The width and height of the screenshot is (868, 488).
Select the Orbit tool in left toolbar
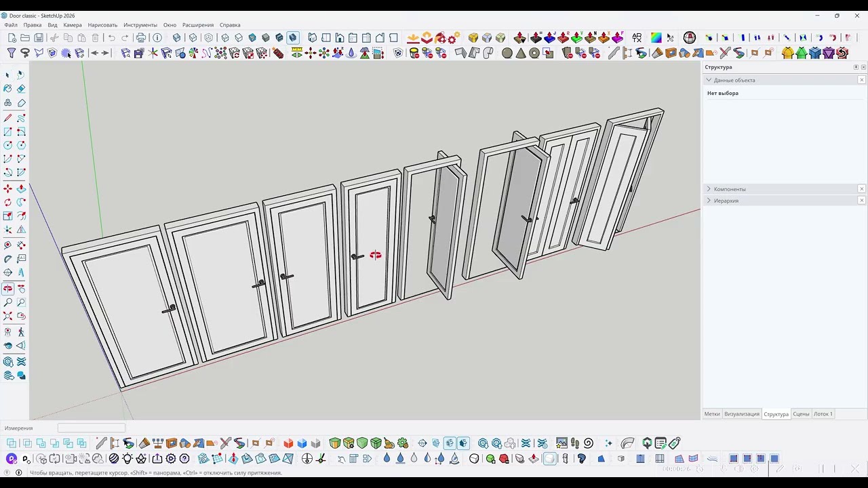(x=7, y=288)
